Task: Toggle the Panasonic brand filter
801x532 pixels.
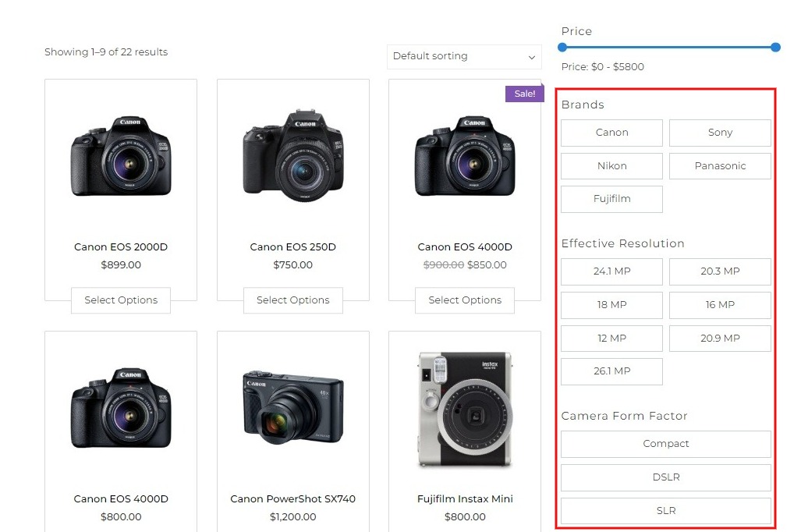Action: tap(720, 166)
